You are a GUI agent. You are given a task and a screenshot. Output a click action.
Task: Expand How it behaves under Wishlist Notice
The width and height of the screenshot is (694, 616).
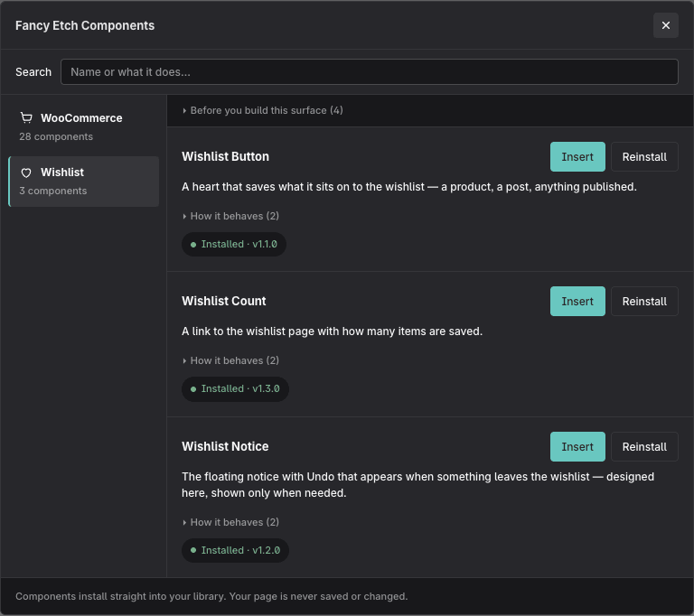point(230,522)
